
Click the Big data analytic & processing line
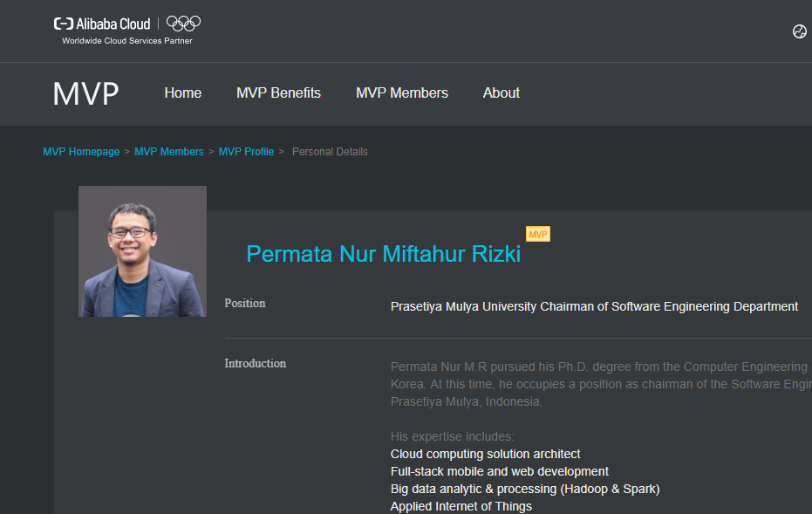pos(524,489)
